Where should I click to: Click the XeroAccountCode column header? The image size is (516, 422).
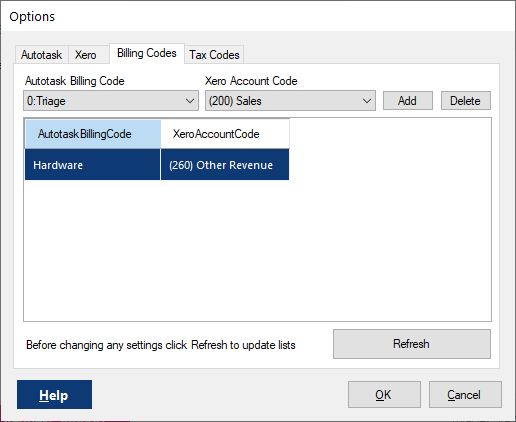click(225, 134)
